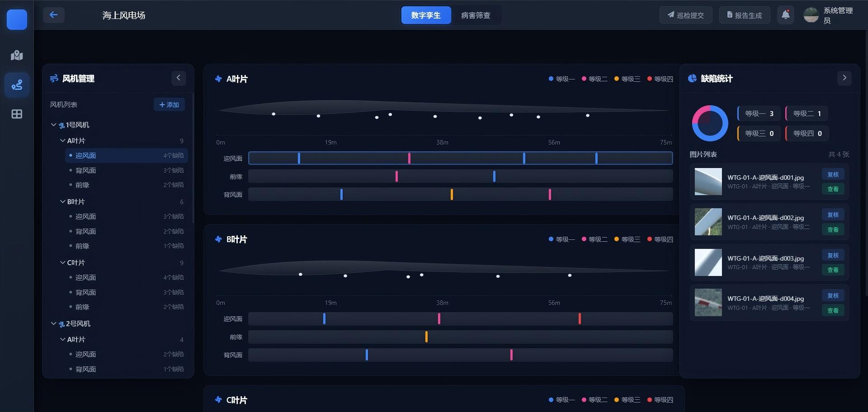Collapse the 风机管理 panel with its chevron
Viewport: 868px width, 412px height.
pos(179,78)
